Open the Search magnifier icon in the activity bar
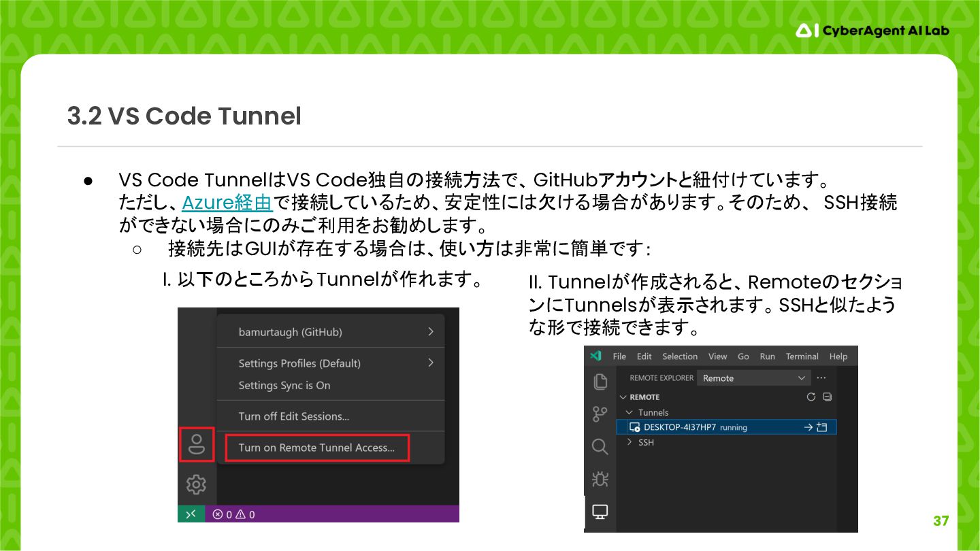980x551 pixels. 600,446
